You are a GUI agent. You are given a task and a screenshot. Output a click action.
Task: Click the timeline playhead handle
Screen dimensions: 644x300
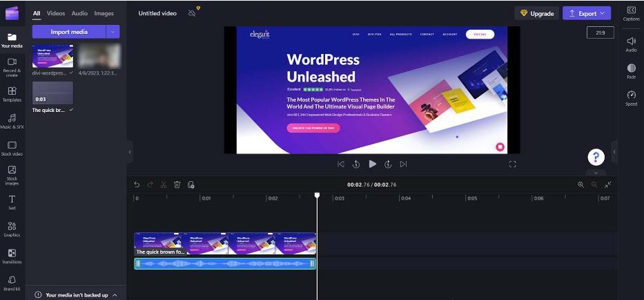[317, 195]
